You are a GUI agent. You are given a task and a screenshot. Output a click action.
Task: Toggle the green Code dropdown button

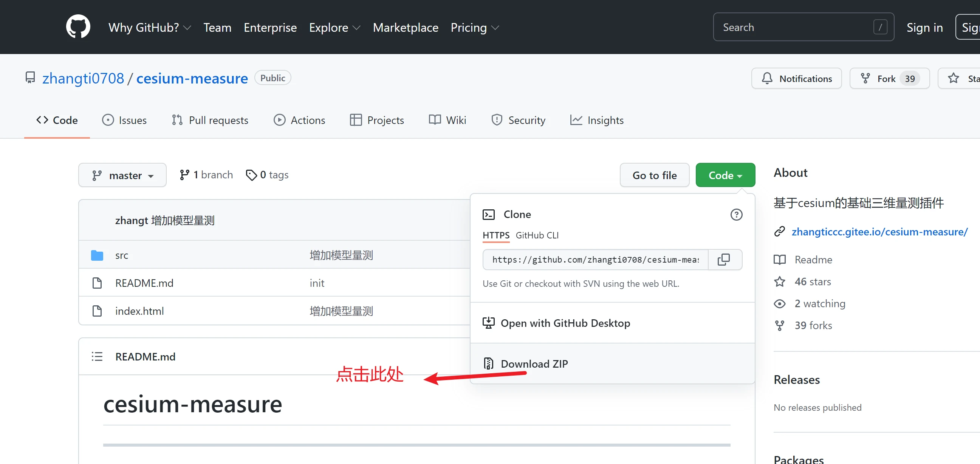[725, 175]
